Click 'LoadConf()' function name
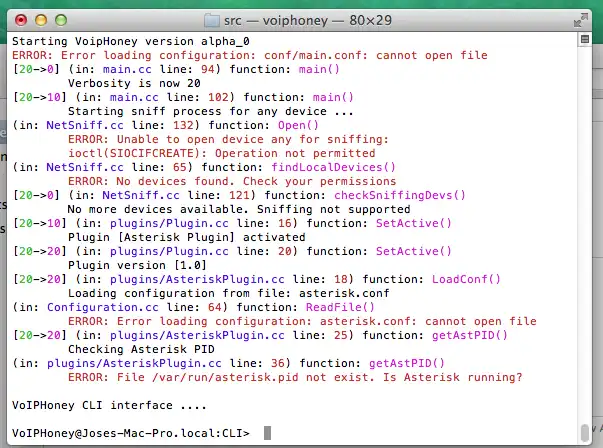Image resolution: width=603 pixels, height=448 pixels. (466, 279)
